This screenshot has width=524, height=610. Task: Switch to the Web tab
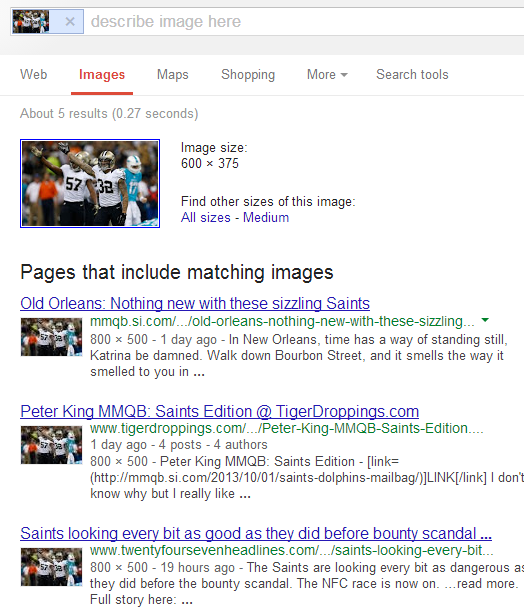34,74
